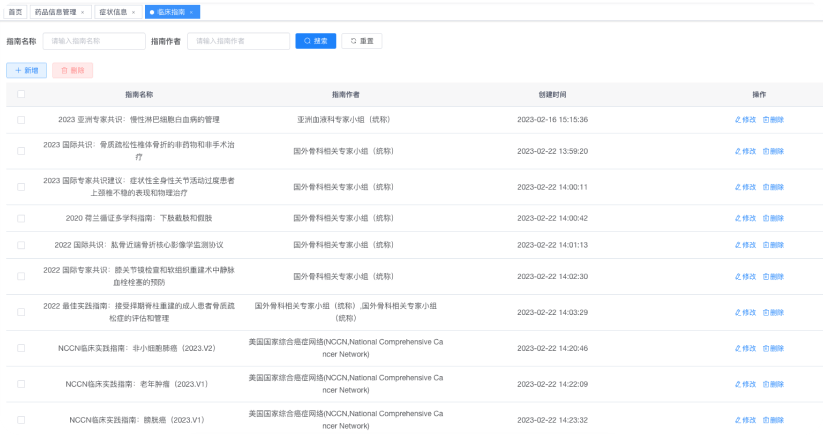Image resolution: width=823 pixels, height=435 pixels.
Task: Close the 药品信息管理 tab
Action: [x=82, y=12]
